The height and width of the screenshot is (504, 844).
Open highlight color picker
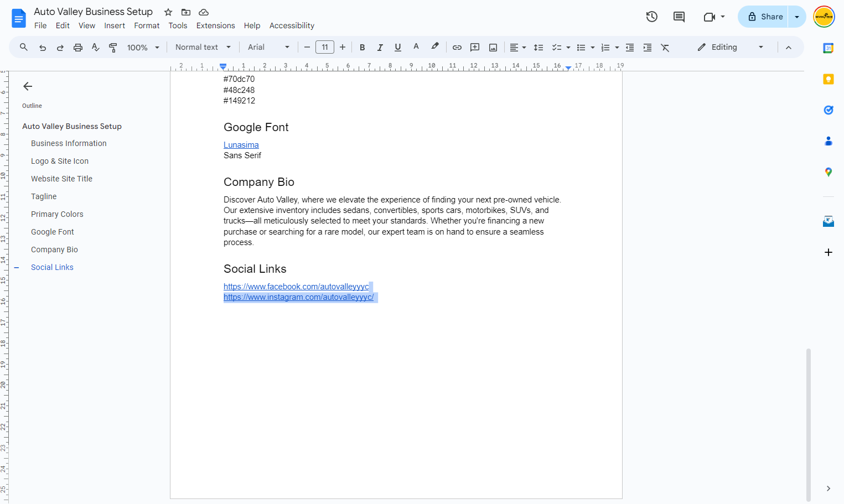(435, 48)
